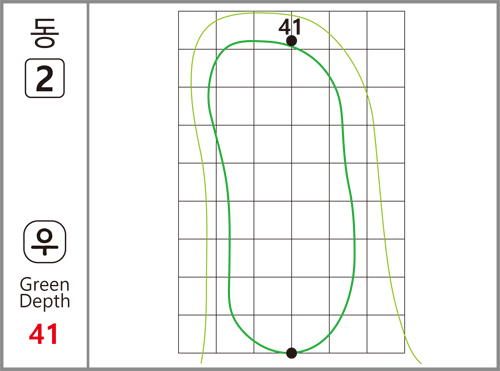Click the top-right grid cell
This screenshot has width=500, height=371.
click(x=386, y=30)
